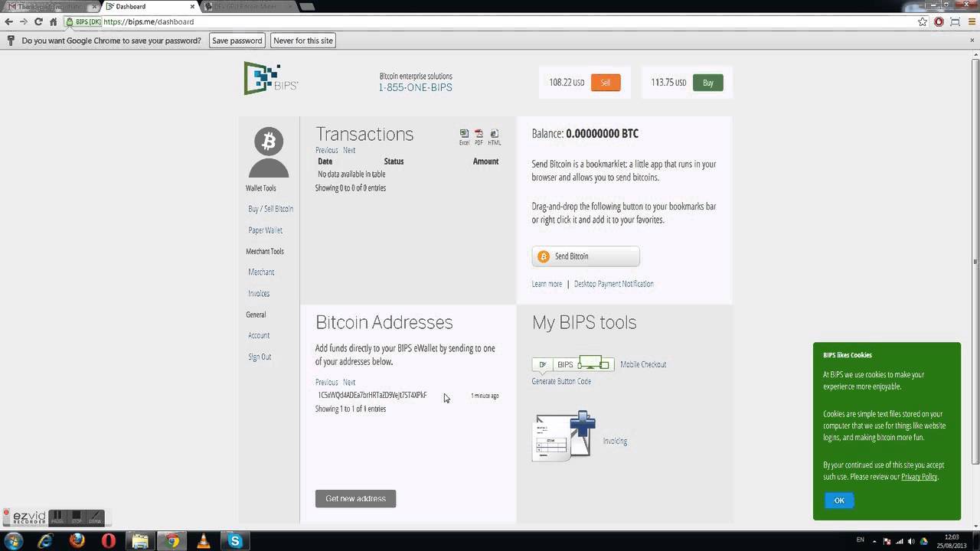Open the Learn more link

(x=547, y=284)
